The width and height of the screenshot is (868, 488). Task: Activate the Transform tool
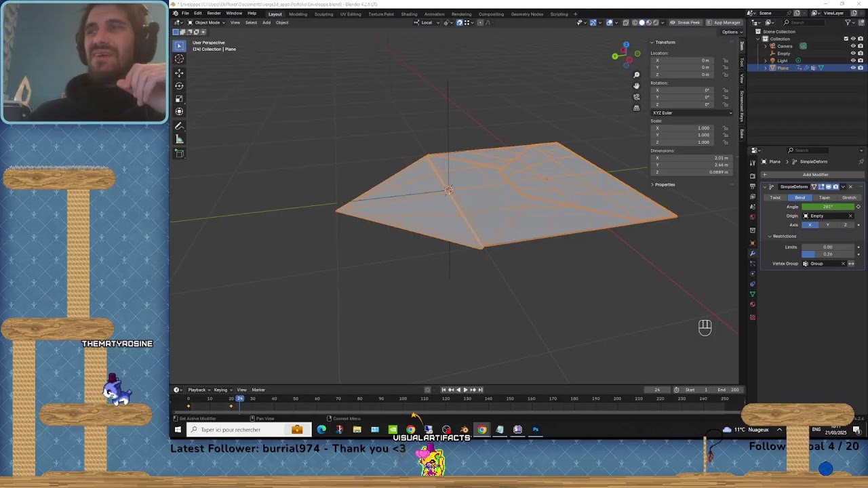point(179,111)
